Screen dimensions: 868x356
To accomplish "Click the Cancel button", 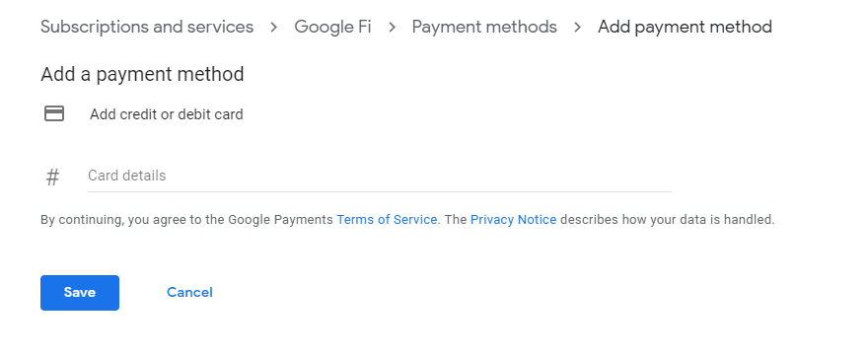I will pos(189,292).
